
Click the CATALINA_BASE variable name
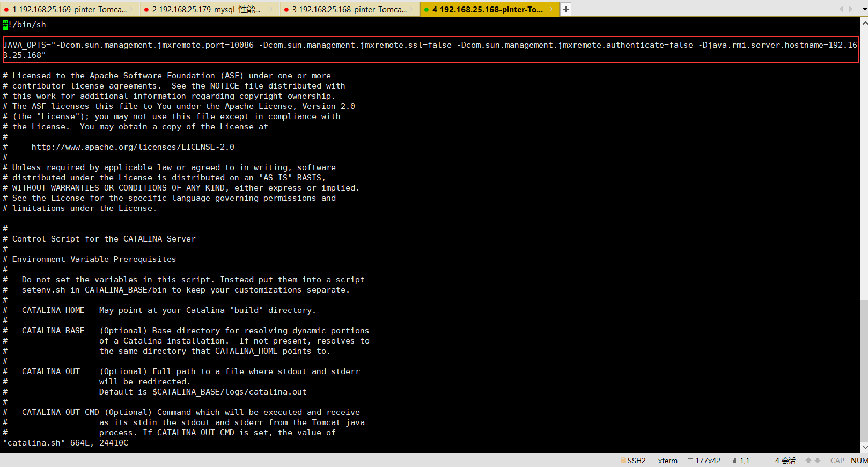click(x=53, y=331)
